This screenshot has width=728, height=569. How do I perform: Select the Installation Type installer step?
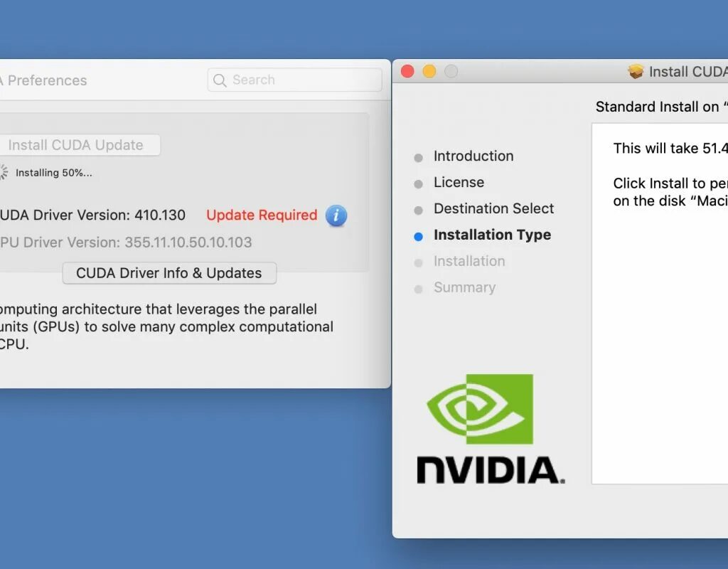493,235
